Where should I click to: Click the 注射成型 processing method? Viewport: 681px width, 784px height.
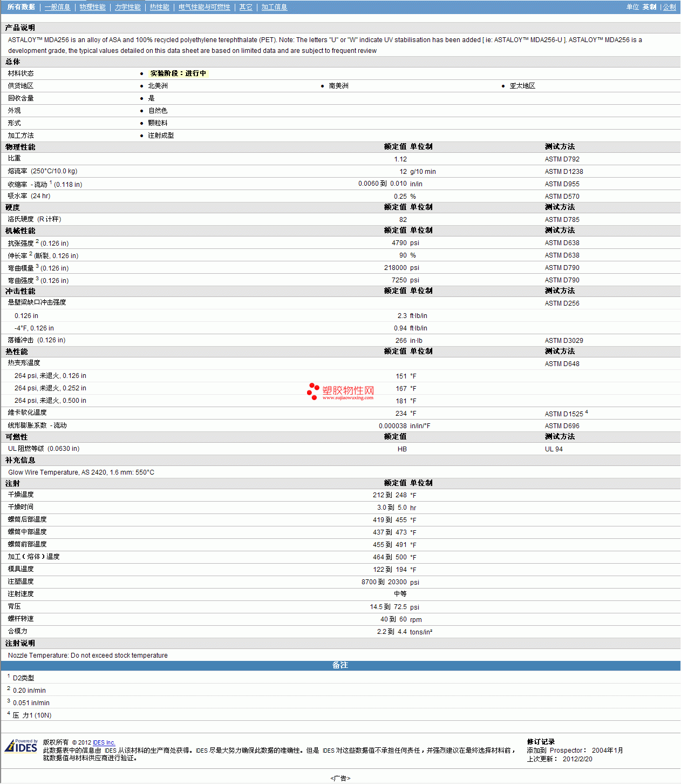pyautogui.click(x=161, y=136)
